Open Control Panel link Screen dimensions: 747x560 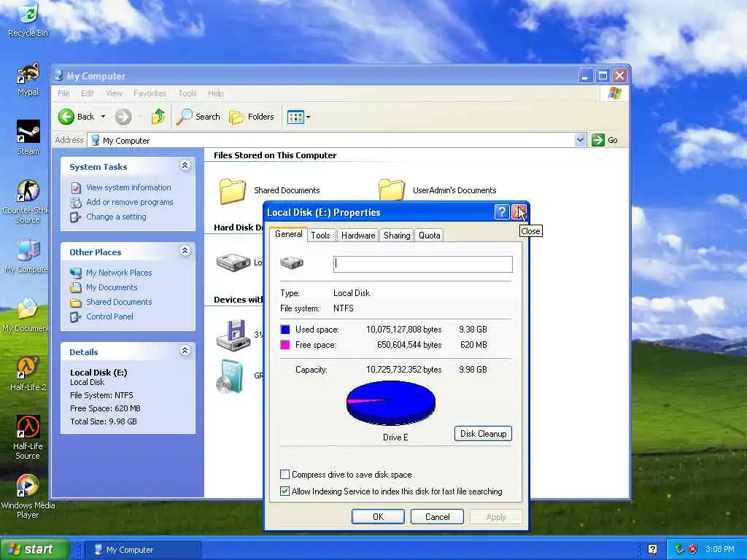(109, 316)
